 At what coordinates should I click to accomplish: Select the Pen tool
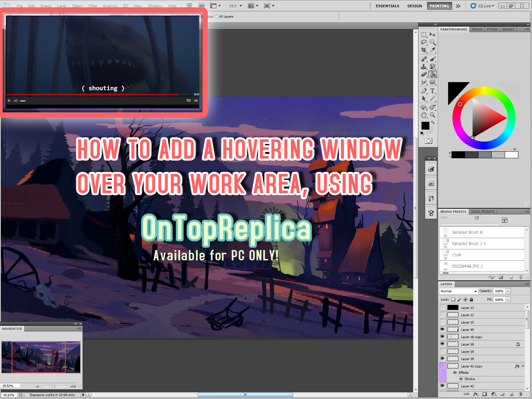pos(424,91)
